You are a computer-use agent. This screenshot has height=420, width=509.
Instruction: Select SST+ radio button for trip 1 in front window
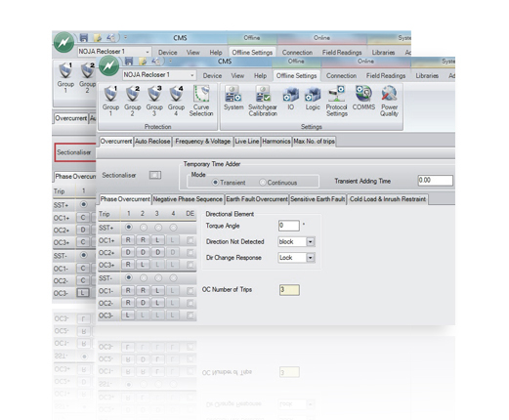pos(129,228)
